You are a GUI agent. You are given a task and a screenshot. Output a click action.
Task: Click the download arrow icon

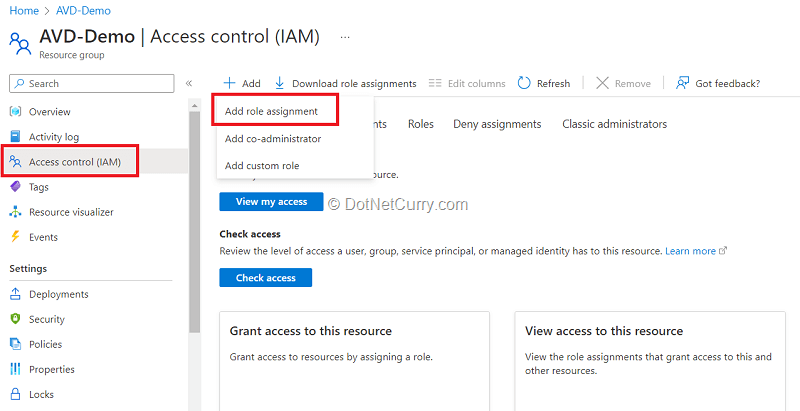point(280,83)
